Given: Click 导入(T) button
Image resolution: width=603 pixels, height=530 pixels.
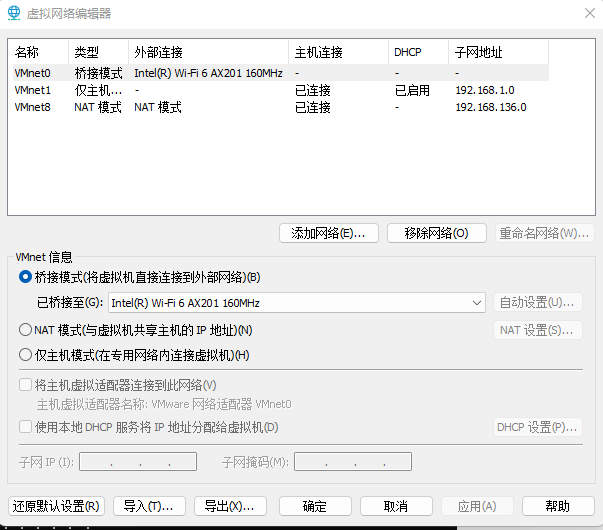Looking at the screenshot, I should [149, 506].
